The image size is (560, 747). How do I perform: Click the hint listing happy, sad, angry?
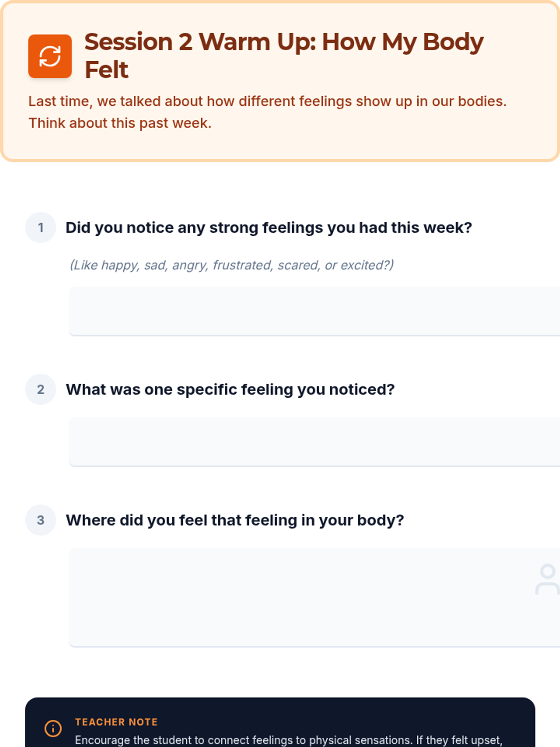point(231,265)
